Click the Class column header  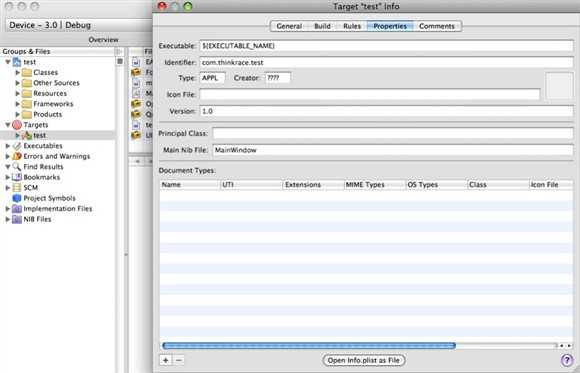pyautogui.click(x=498, y=185)
